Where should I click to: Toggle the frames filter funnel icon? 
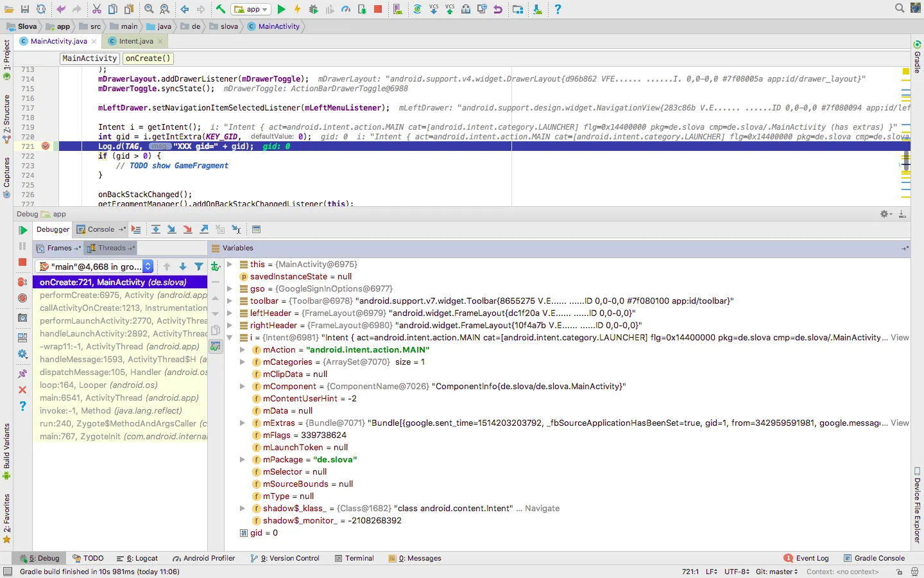coord(199,267)
